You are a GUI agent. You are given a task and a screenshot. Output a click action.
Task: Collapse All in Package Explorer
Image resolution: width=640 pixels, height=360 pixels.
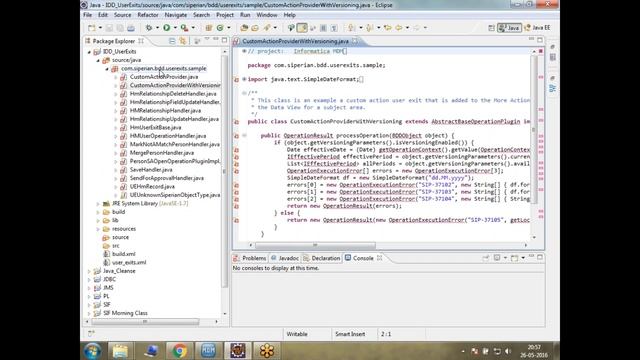click(x=172, y=41)
